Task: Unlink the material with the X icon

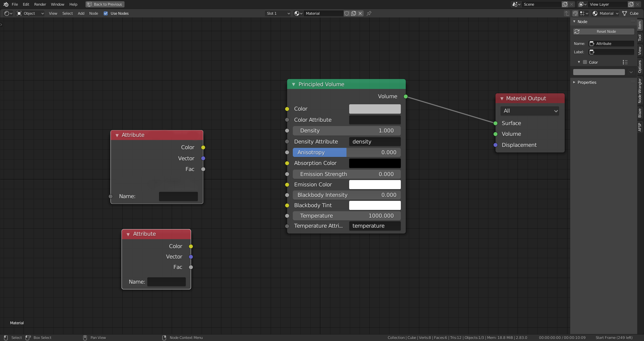Action: pos(360,13)
